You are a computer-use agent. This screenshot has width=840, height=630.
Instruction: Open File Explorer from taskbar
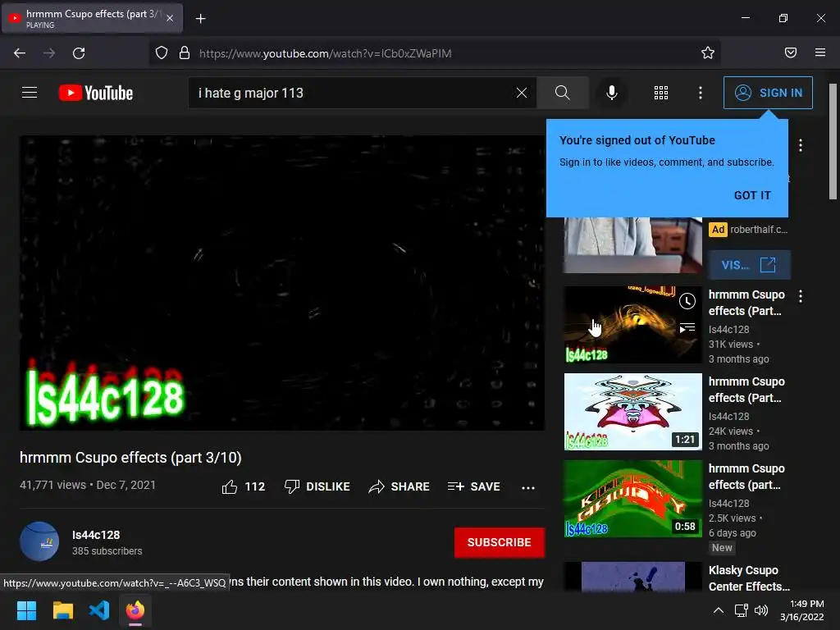pos(62,610)
